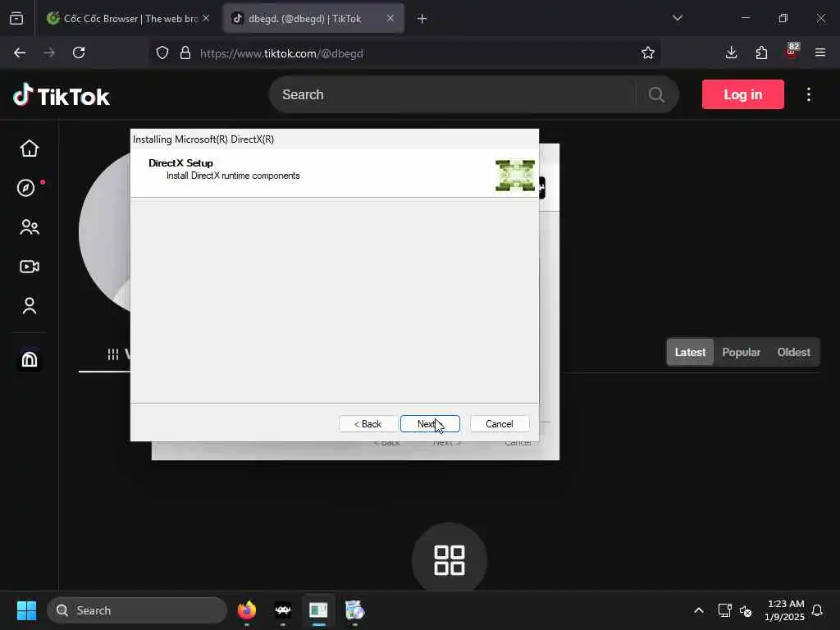This screenshot has width=840, height=630.
Task: Click the extension icon with 82 badge
Action: click(792, 52)
